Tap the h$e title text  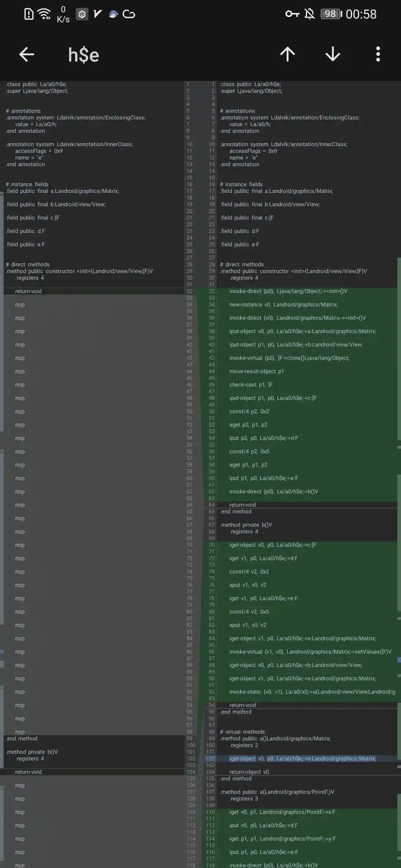[x=84, y=55]
